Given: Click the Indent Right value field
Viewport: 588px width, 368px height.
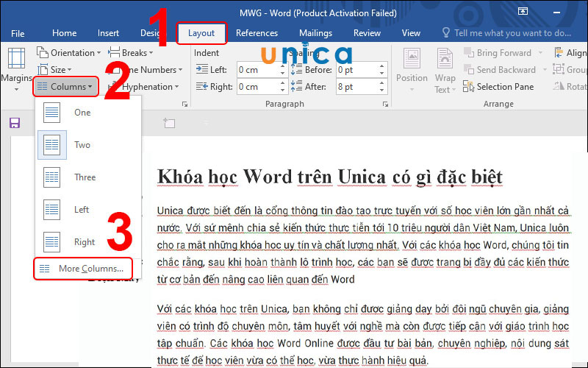Looking at the screenshot, I should click(259, 87).
